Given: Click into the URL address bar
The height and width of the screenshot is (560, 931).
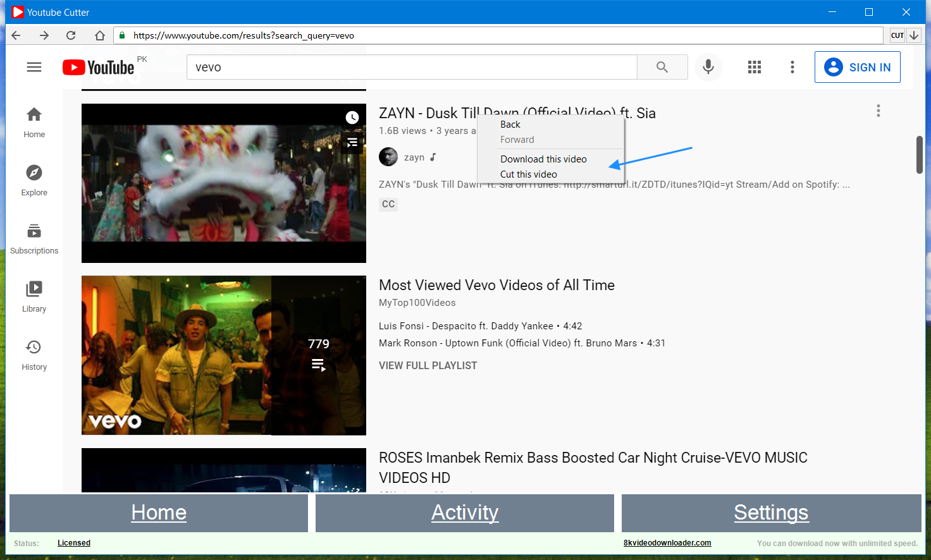Looking at the screenshot, I should coord(498,35).
